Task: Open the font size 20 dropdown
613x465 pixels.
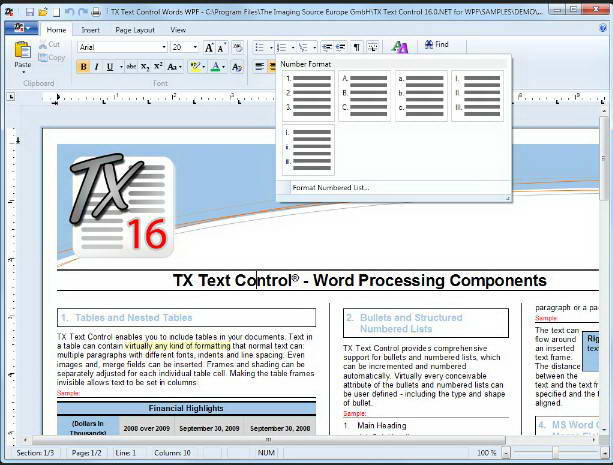Action: click(195, 47)
